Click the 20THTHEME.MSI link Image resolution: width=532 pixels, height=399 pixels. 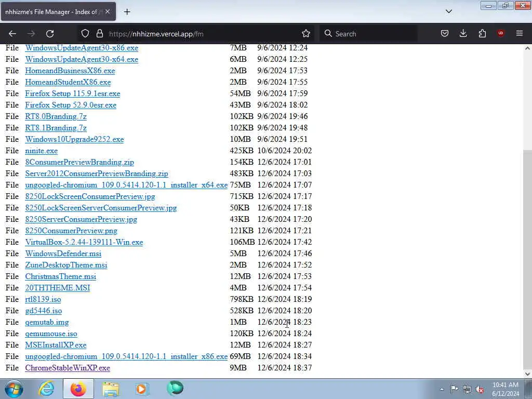[x=58, y=288]
